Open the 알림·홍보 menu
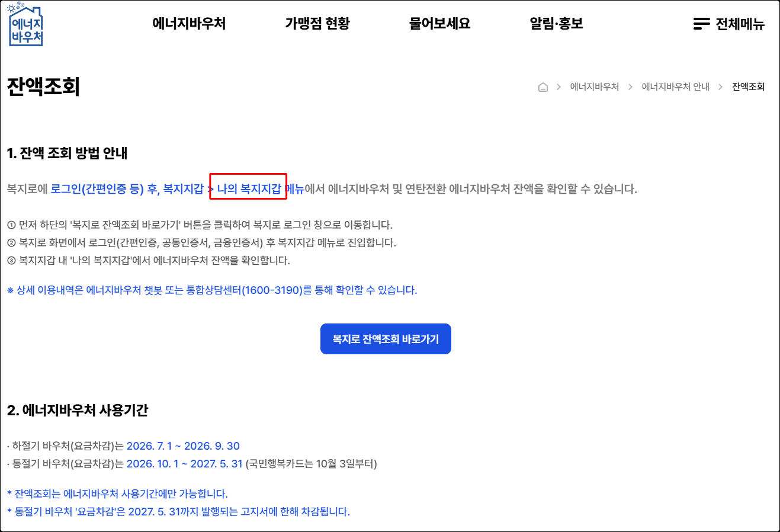 coord(556,24)
